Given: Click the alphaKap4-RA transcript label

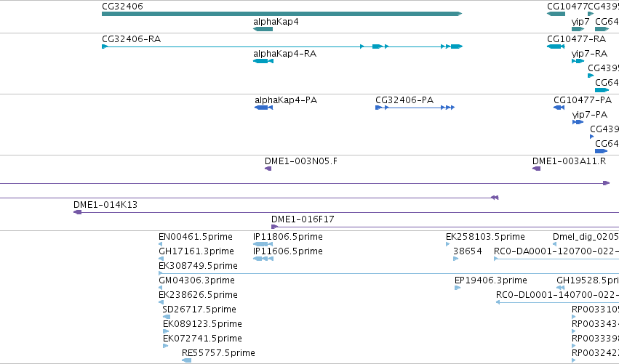Looking at the screenshot, I should tap(284, 54).
